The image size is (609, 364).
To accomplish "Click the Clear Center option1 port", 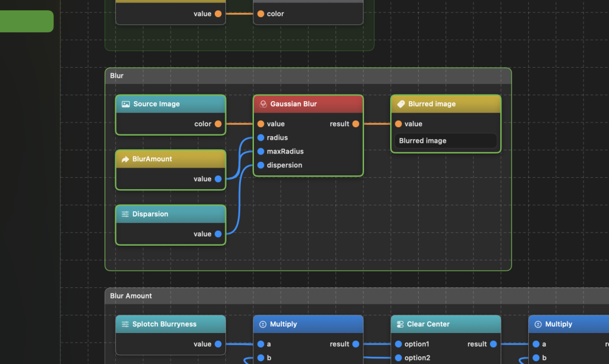I will point(398,344).
